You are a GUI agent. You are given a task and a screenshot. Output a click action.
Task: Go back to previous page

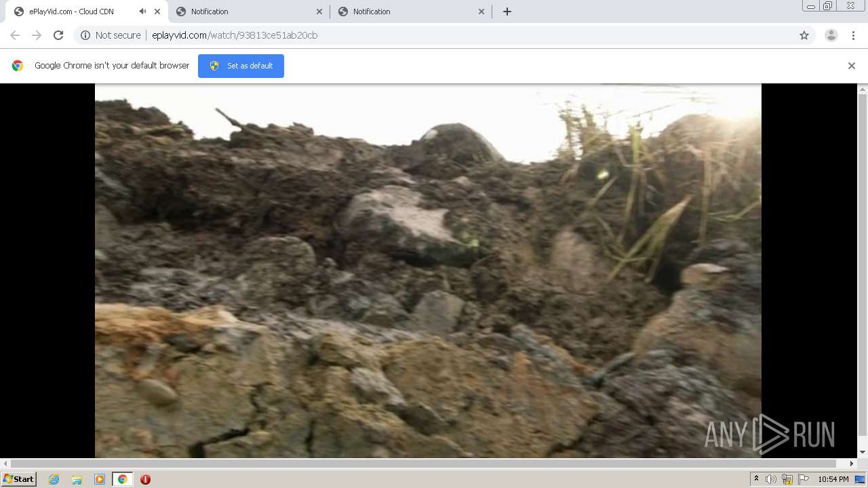point(15,35)
